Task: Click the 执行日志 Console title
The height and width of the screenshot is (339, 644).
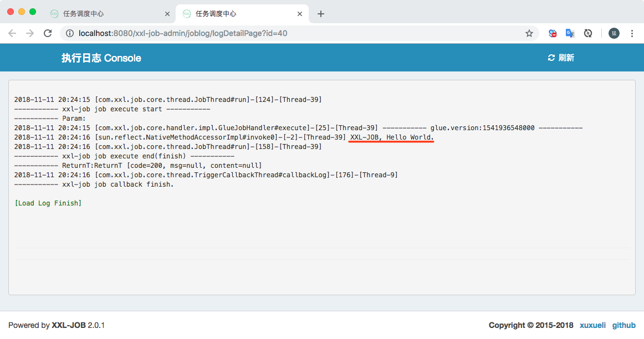Action: (101, 58)
